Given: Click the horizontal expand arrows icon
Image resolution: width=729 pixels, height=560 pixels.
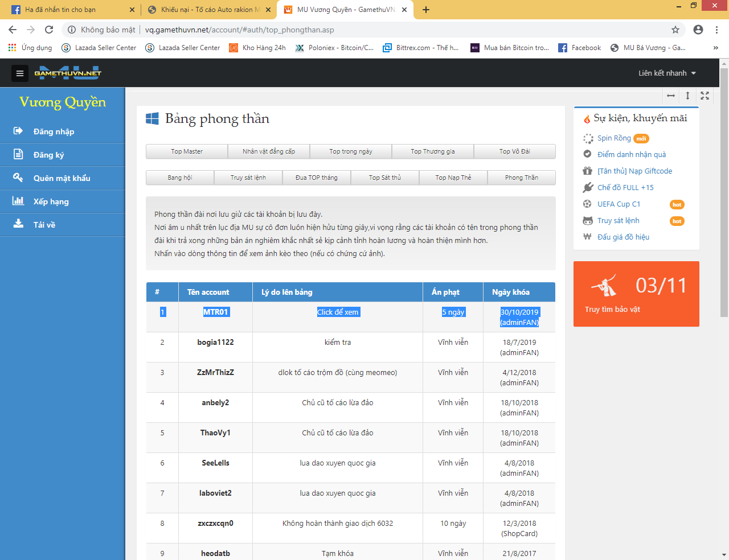Looking at the screenshot, I should pyautogui.click(x=671, y=96).
